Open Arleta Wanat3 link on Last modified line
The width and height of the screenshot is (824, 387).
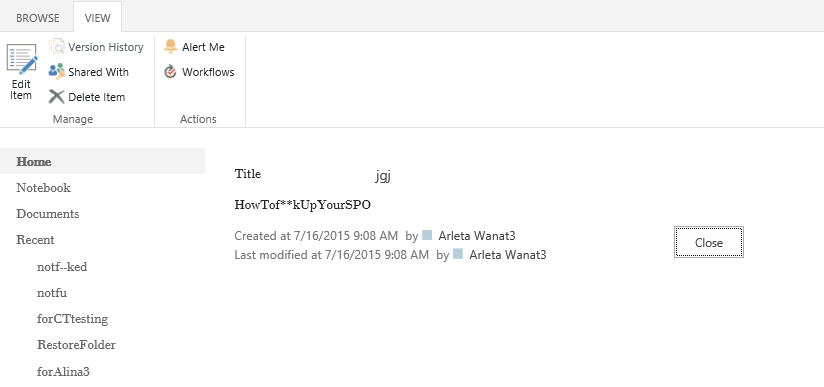click(508, 255)
